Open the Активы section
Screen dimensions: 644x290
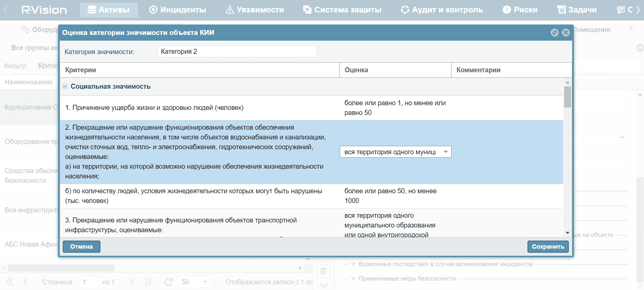point(109,10)
